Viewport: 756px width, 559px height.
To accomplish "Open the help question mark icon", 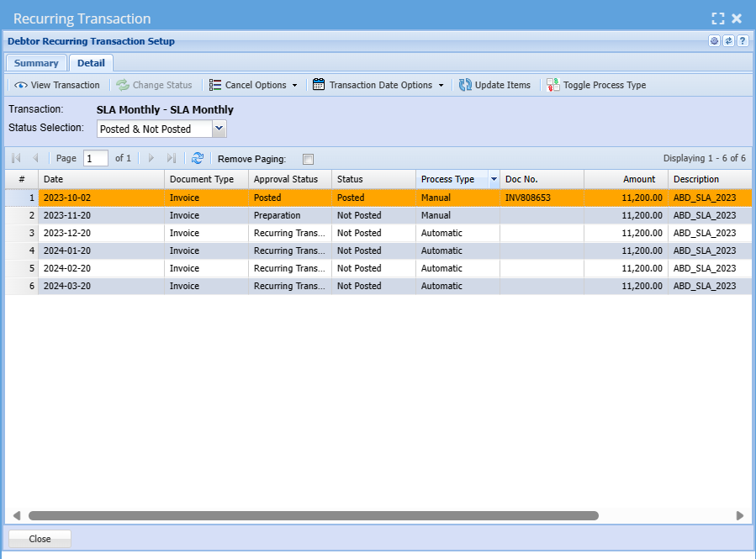I will point(743,41).
